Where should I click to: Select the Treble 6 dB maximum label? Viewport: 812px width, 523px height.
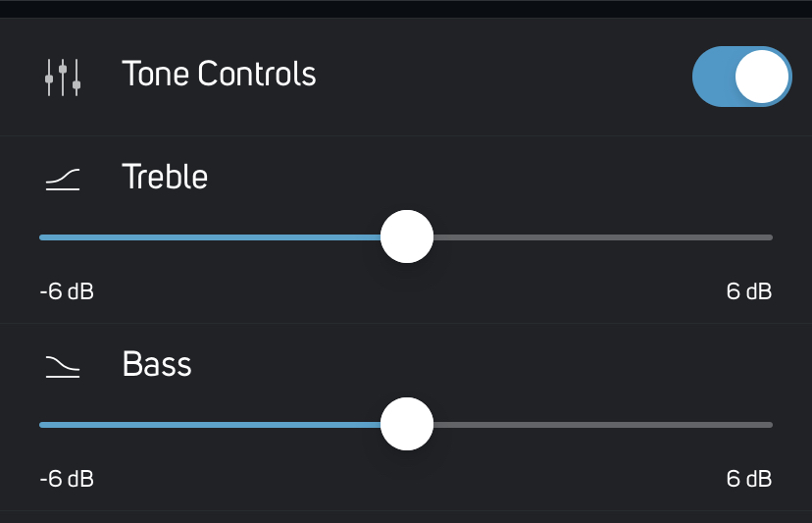click(x=749, y=291)
